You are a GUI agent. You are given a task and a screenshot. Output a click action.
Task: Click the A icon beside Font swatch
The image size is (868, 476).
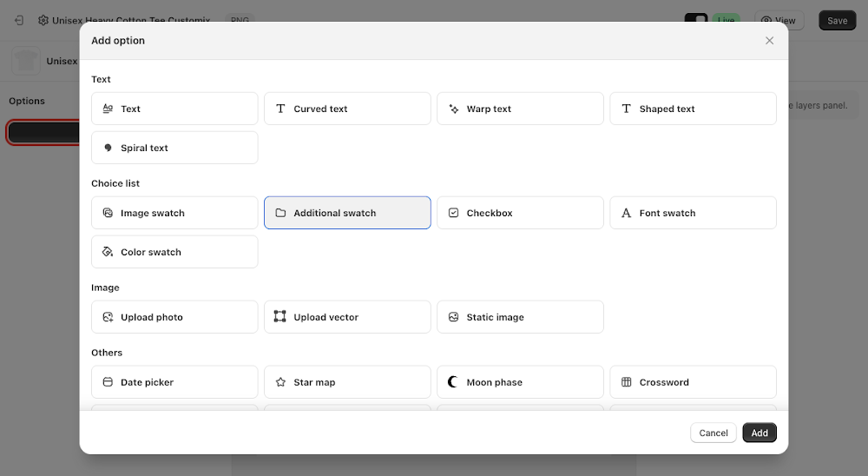(x=626, y=213)
